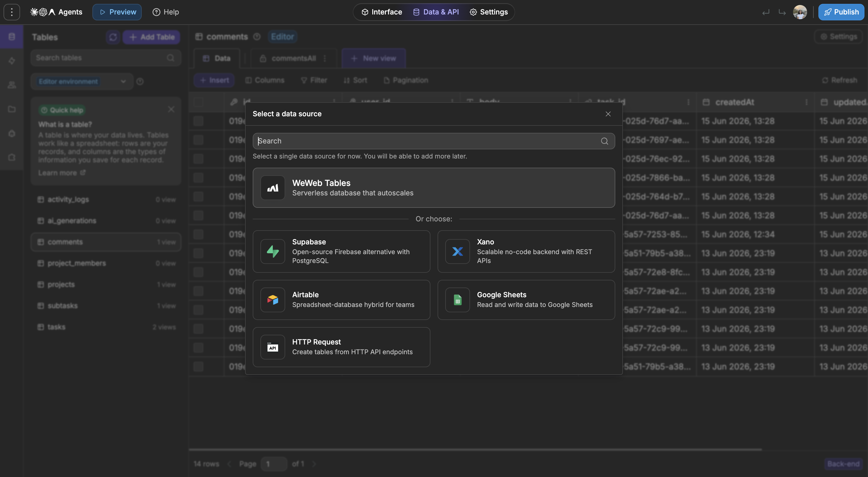Click the Google Sheets green icon
Image resolution: width=868 pixels, height=477 pixels.
point(457,300)
